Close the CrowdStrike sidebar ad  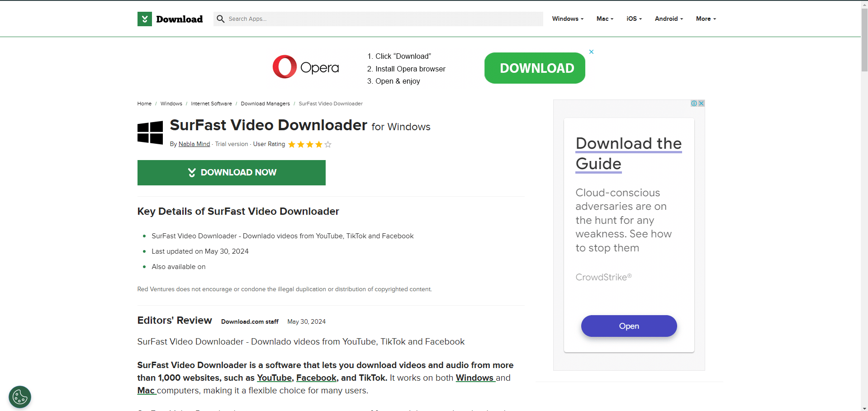[x=701, y=103]
